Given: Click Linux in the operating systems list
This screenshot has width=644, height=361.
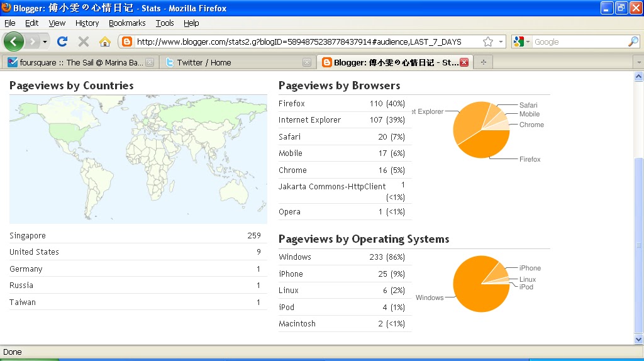Looking at the screenshot, I should point(288,291).
